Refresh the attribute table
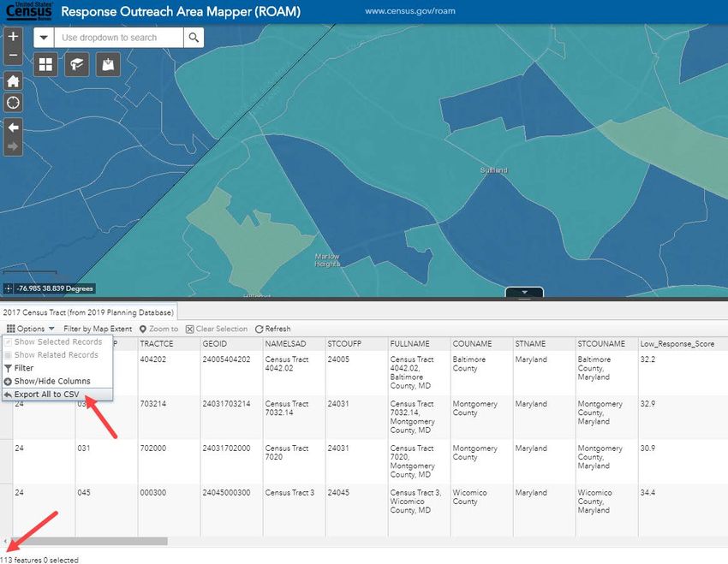The width and height of the screenshot is (728, 564). click(x=273, y=329)
